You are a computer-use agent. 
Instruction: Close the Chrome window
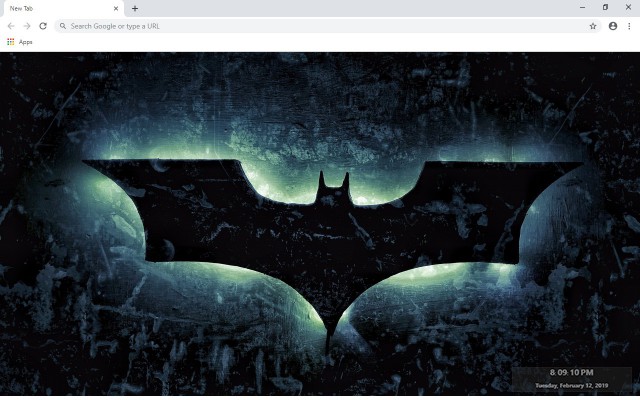point(628,7)
